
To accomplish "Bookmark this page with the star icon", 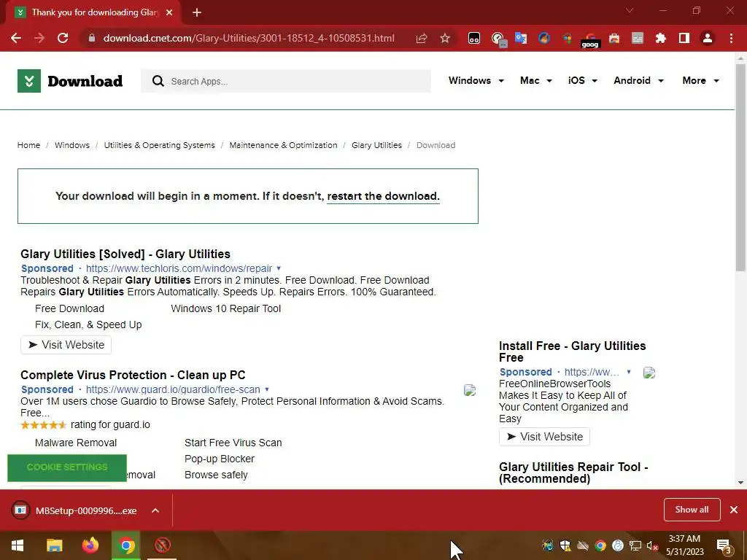I will point(445,38).
